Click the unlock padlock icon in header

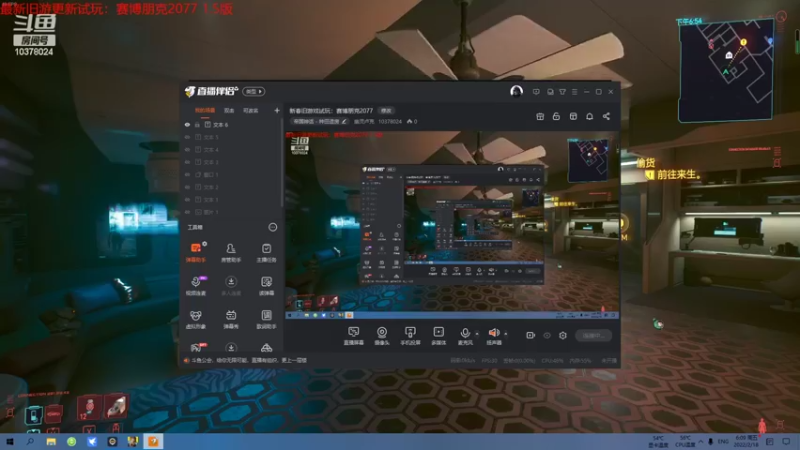point(556,116)
